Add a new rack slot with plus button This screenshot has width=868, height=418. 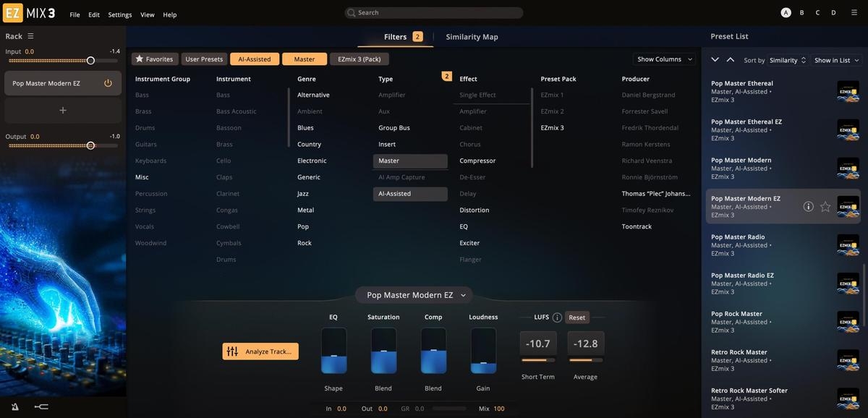[63, 110]
